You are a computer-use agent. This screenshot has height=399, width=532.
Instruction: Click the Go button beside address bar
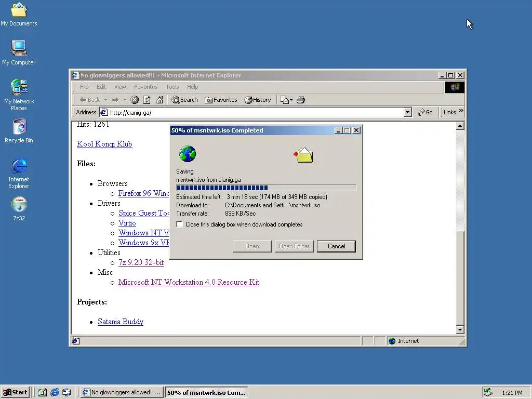(425, 112)
